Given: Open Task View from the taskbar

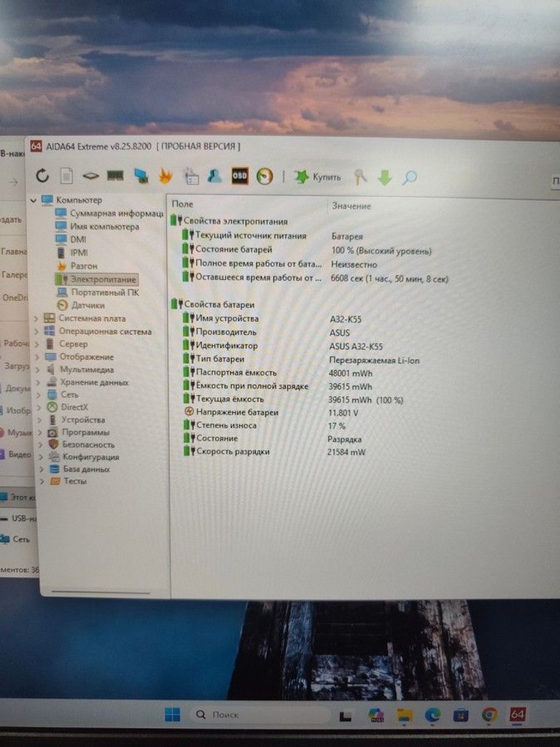Looking at the screenshot, I should [346, 716].
